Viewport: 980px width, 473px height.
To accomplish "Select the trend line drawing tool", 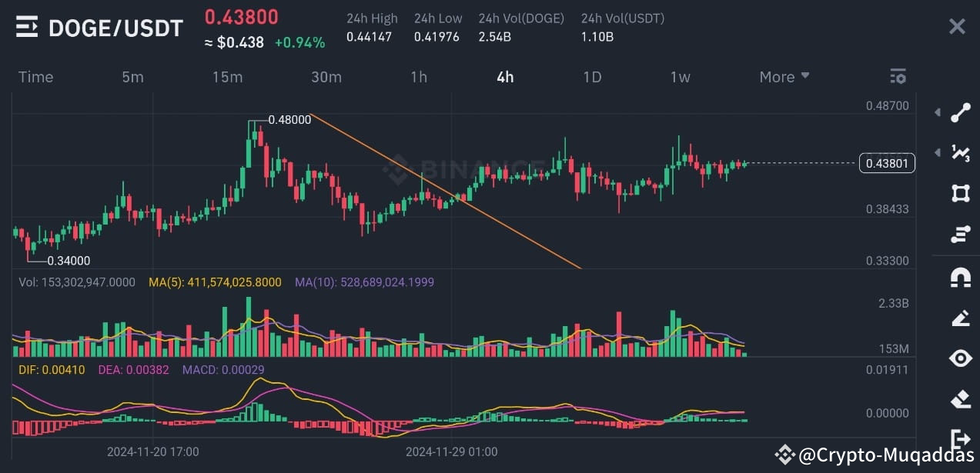I will [x=960, y=112].
